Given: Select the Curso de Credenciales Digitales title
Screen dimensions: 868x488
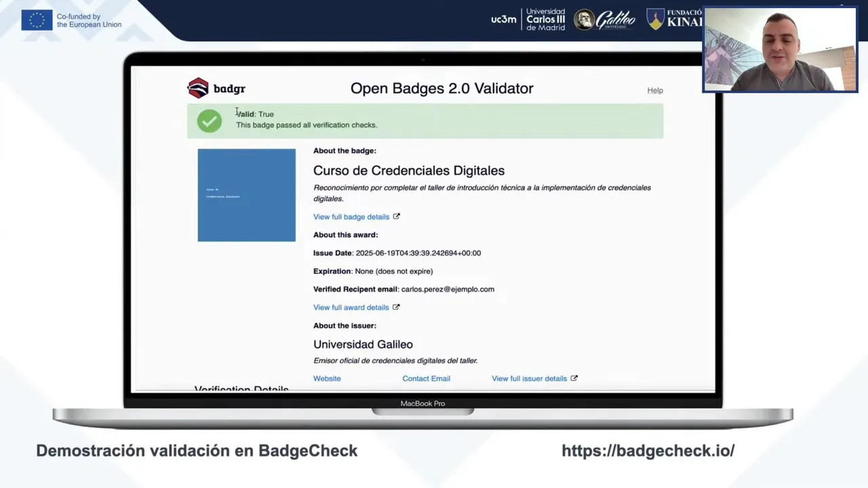Looking at the screenshot, I should (409, 171).
